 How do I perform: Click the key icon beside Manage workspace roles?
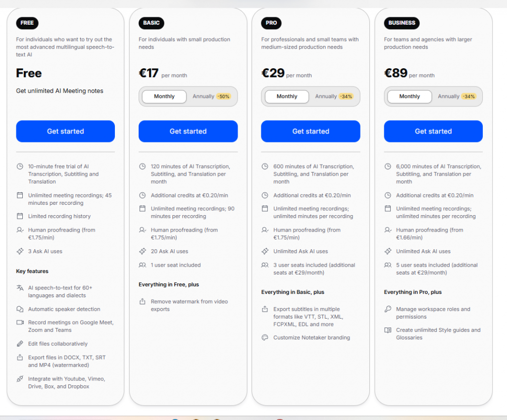[388, 309]
